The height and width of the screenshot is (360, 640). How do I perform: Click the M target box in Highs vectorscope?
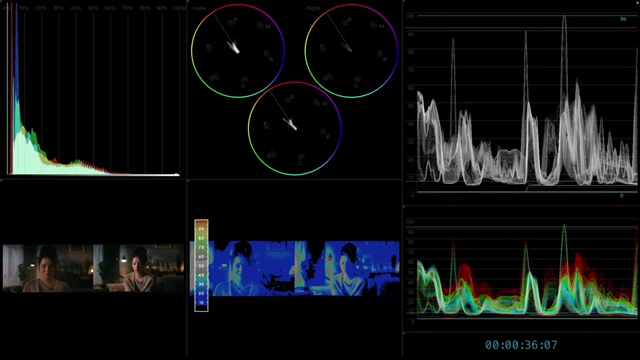point(374,25)
